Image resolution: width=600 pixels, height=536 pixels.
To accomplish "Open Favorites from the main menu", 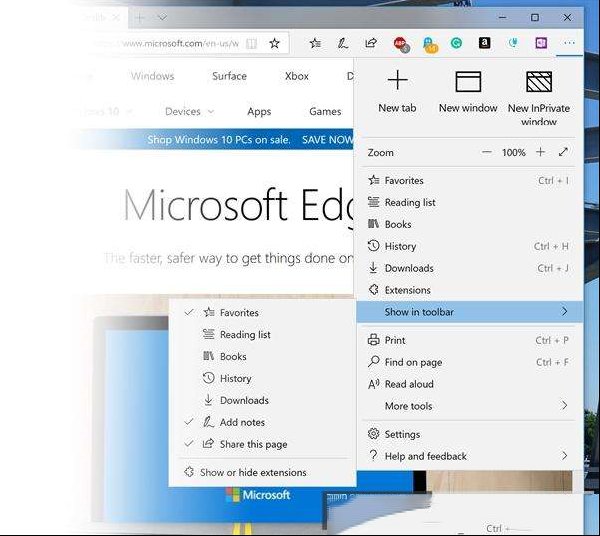I will [469, 180].
